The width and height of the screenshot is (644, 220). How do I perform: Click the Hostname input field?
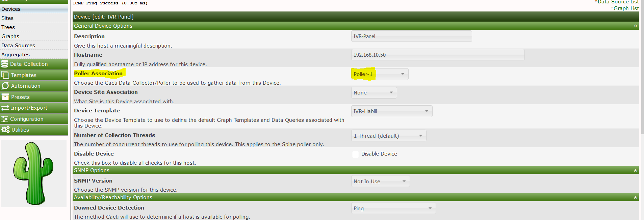(x=437, y=55)
